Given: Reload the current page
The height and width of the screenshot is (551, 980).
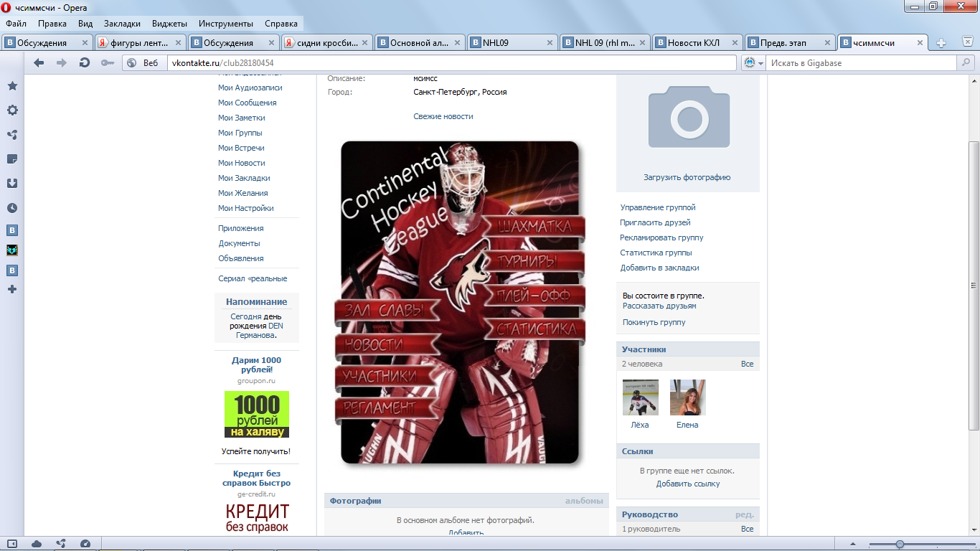Looking at the screenshot, I should pos(85,63).
